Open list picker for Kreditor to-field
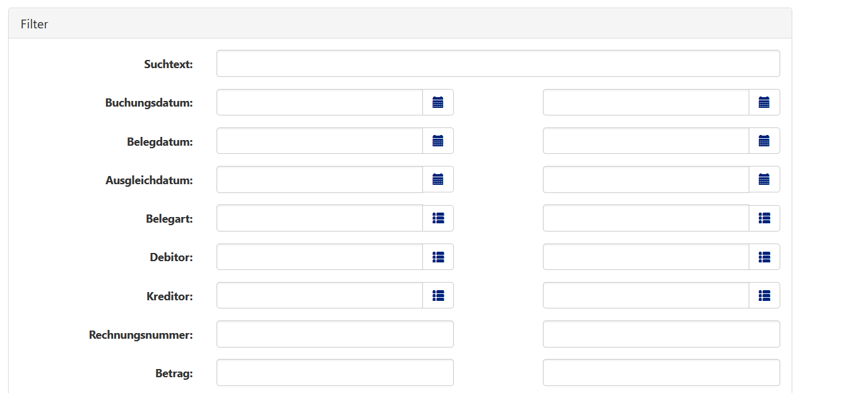 coord(764,295)
